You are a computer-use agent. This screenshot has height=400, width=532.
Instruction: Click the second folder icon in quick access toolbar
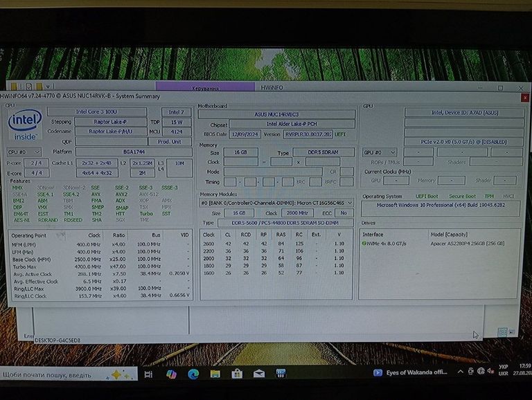click(39, 87)
